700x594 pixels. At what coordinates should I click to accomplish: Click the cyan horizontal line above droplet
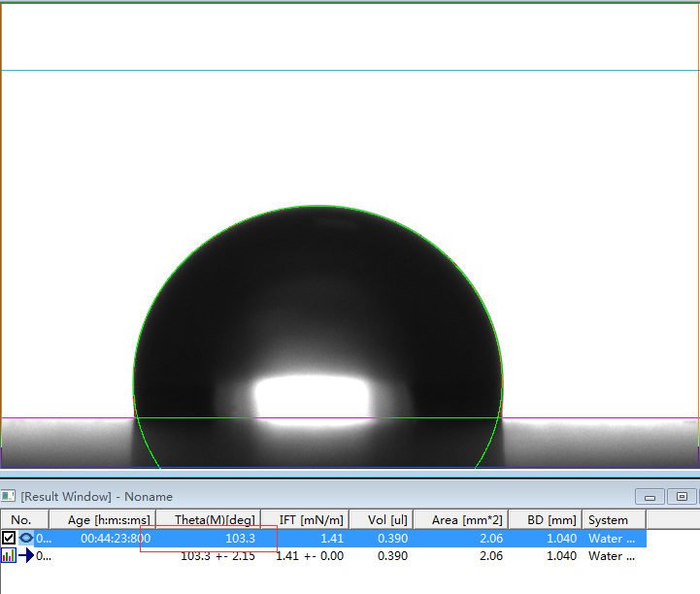click(350, 70)
